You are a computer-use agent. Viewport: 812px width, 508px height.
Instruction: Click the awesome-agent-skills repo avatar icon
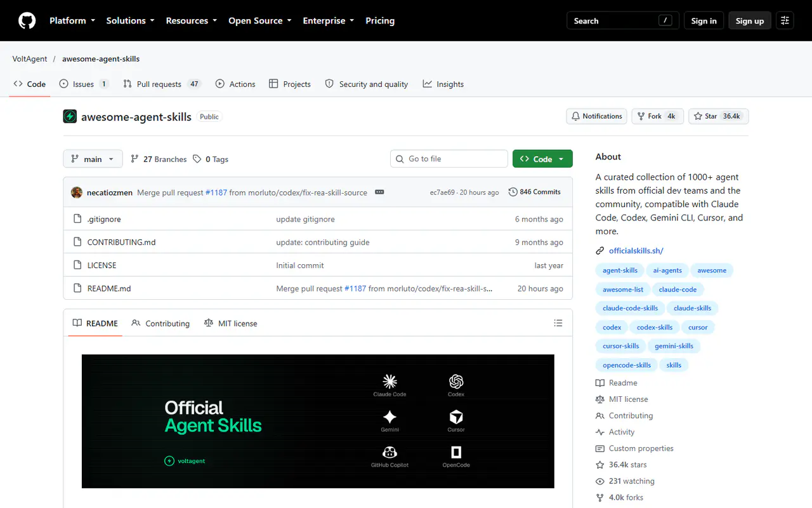pyautogui.click(x=70, y=117)
